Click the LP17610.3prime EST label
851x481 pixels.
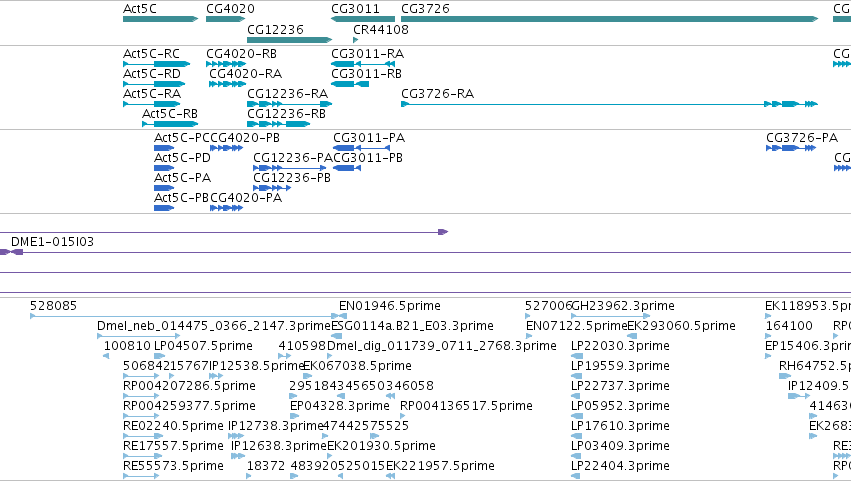pyautogui.click(x=620, y=427)
